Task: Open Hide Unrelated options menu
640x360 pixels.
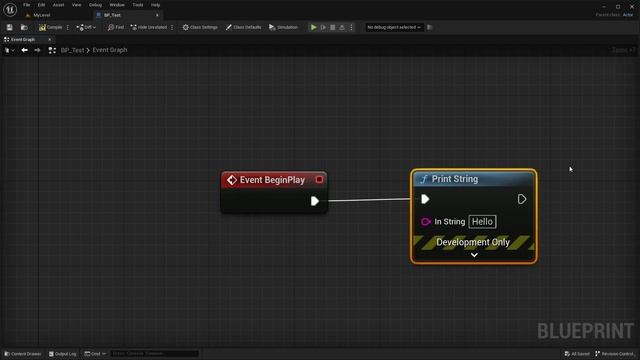Action: [172, 27]
